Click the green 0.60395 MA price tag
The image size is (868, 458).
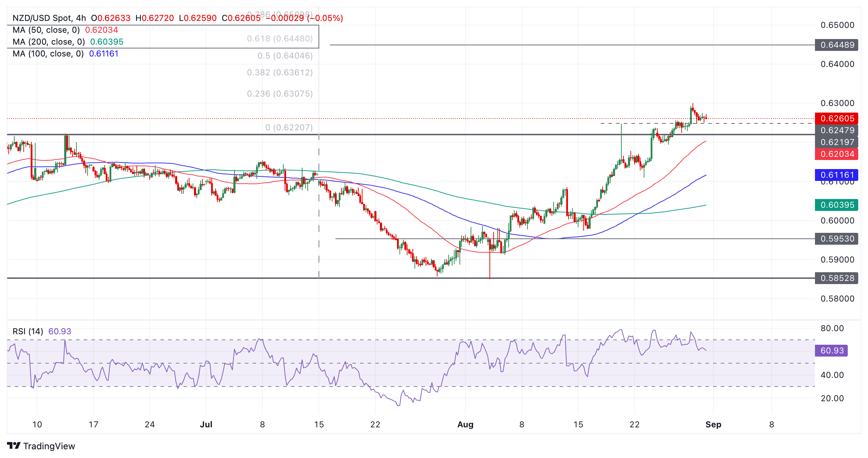coord(836,205)
